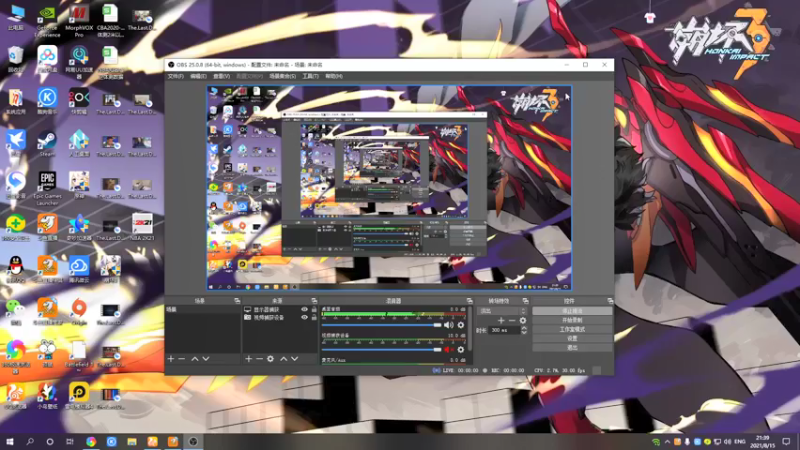
Task: Decrease transition duration with down stepper arrow
Action: [524, 333]
